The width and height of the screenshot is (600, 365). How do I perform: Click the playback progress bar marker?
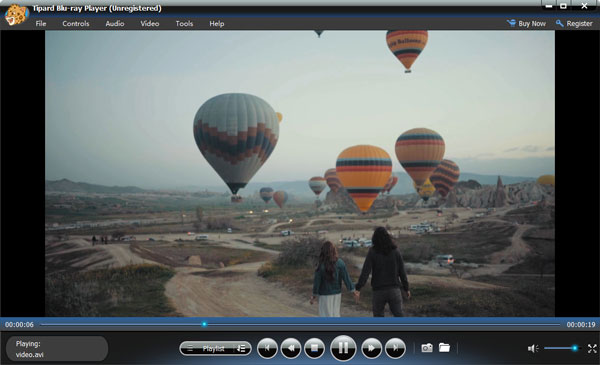pyautogui.click(x=204, y=324)
